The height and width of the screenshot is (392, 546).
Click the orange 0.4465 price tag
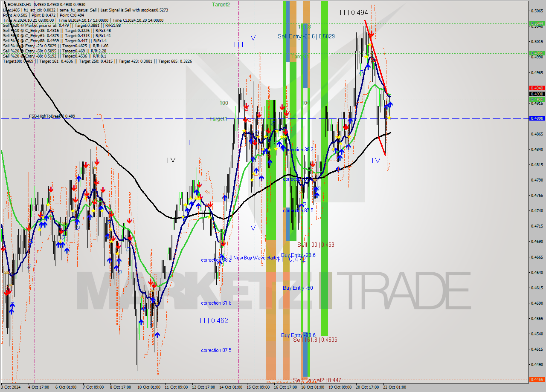pos(536,379)
